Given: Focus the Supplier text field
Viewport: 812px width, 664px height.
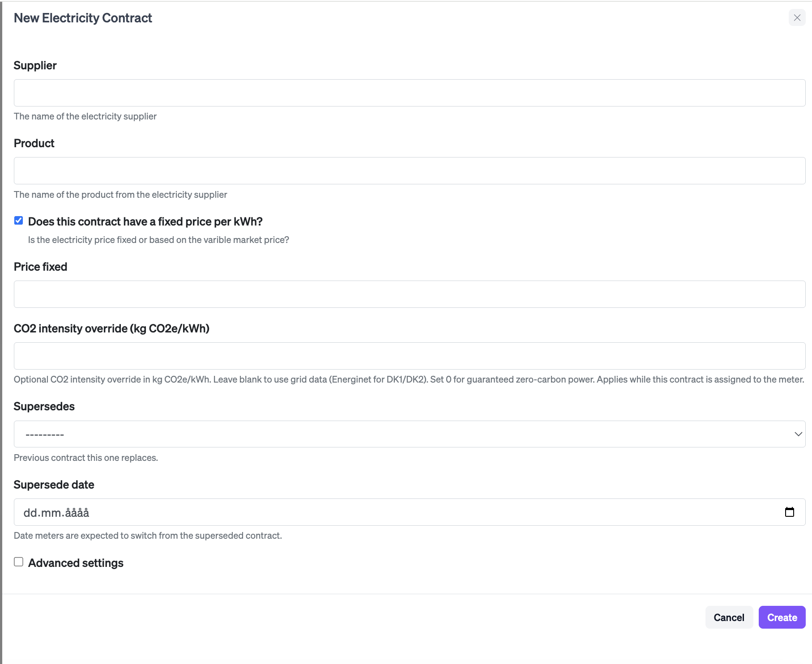Looking at the screenshot, I should (410, 93).
